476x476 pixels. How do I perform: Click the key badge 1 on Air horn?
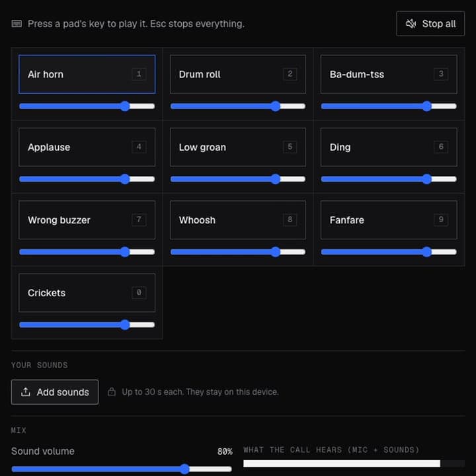(x=139, y=74)
